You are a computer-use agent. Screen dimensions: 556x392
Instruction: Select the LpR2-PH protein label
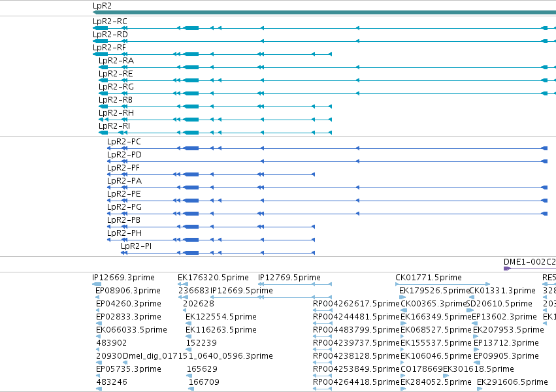(x=124, y=234)
